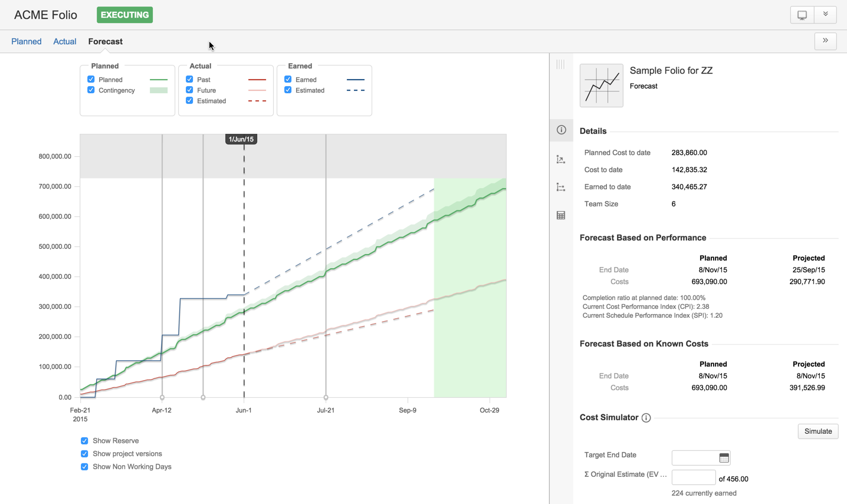The height and width of the screenshot is (504, 847).
Task: Open the Target End Date calendar picker
Action: (724, 458)
